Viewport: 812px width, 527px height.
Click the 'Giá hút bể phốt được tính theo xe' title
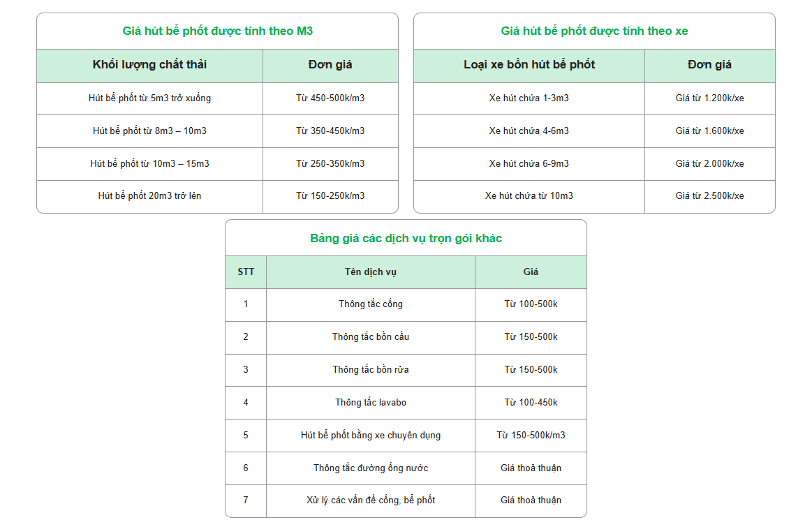coord(594,31)
